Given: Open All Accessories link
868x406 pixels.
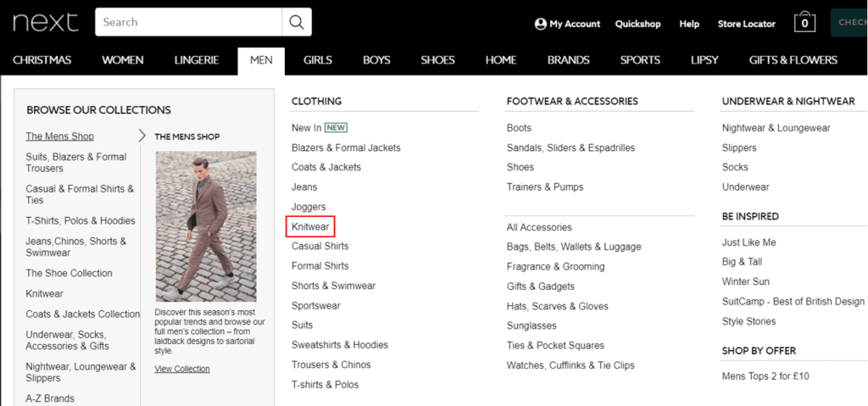Looking at the screenshot, I should 539,227.
